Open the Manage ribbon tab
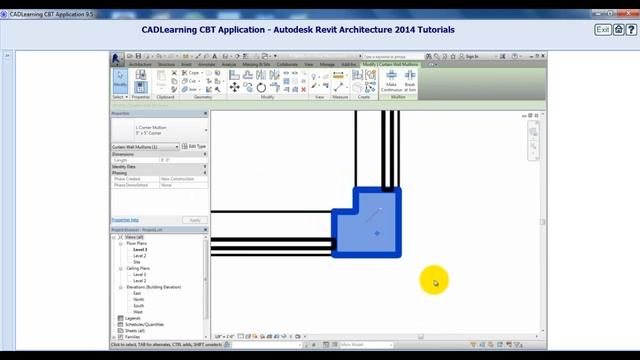The width and height of the screenshot is (640, 360). (x=327, y=64)
